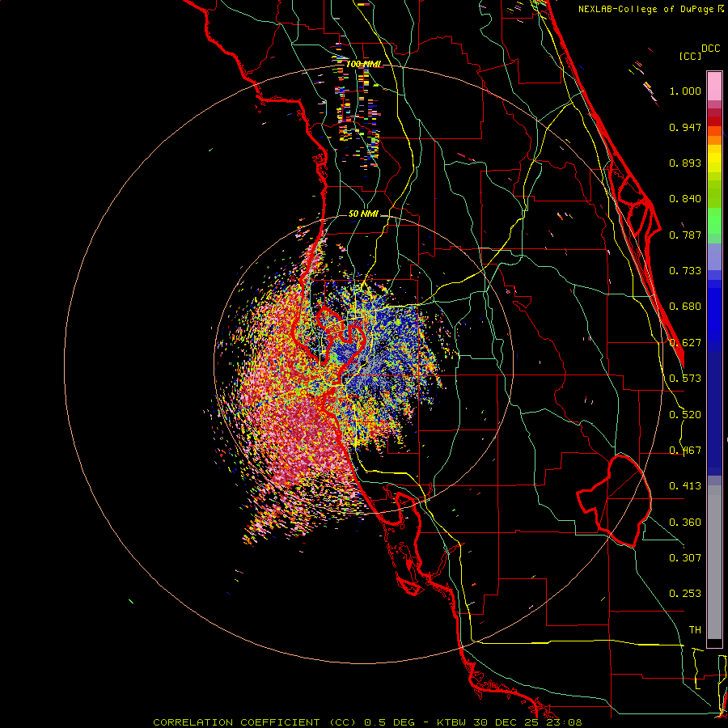728x728 pixels.
Task: Select the 0.893 scale value
Action: [685, 163]
